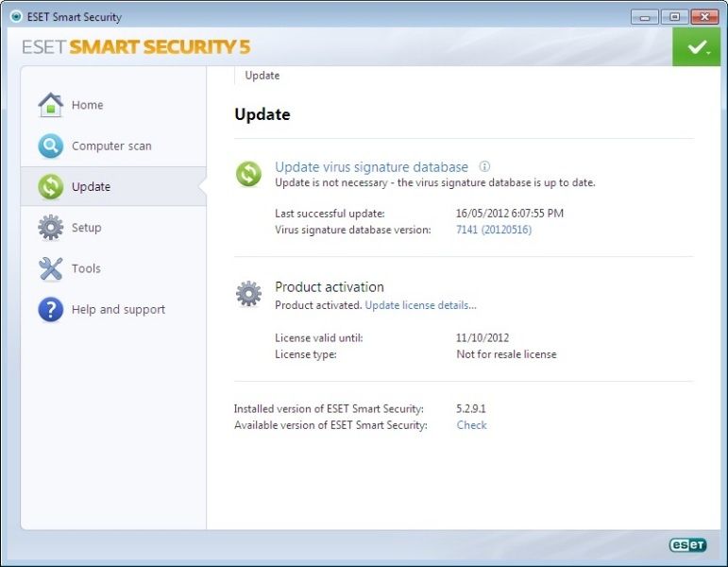Screen dimensions: 728x567
Task: Click the ESET SMART SECURITY 5 banner logo
Action: pyautogui.click(x=136, y=47)
